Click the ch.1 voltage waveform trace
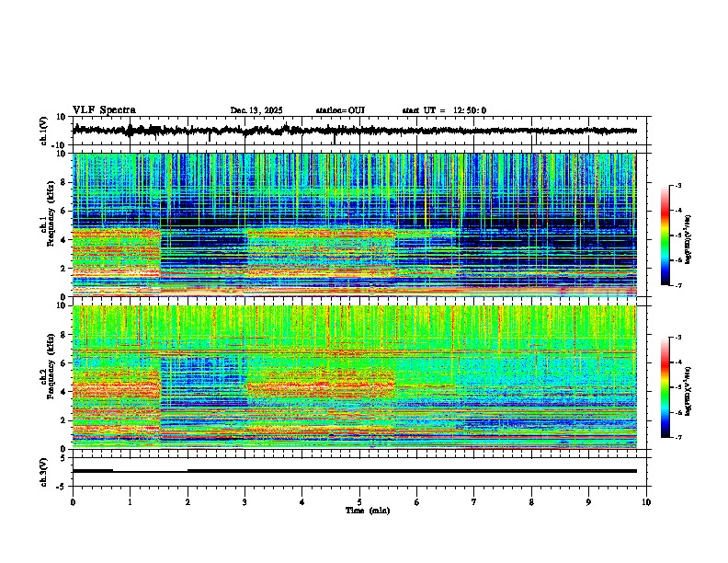 354,131
